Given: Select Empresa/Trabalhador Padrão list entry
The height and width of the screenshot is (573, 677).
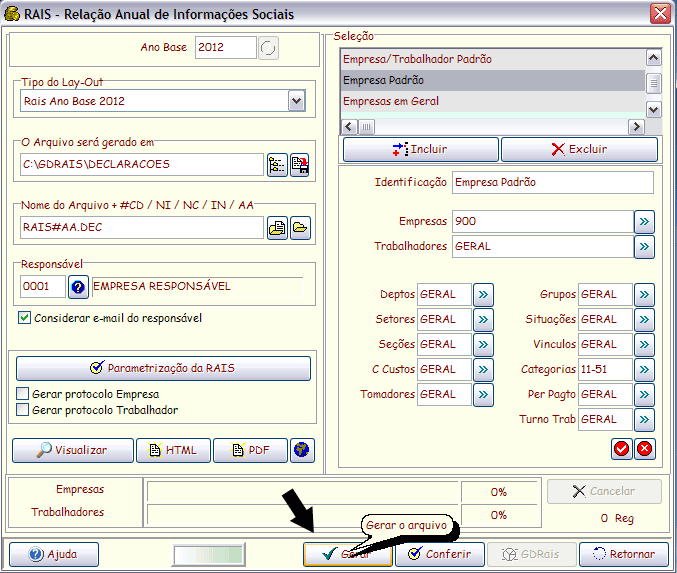Looking at the screenshot, I should pyautogui.click(x=417, y=60).
